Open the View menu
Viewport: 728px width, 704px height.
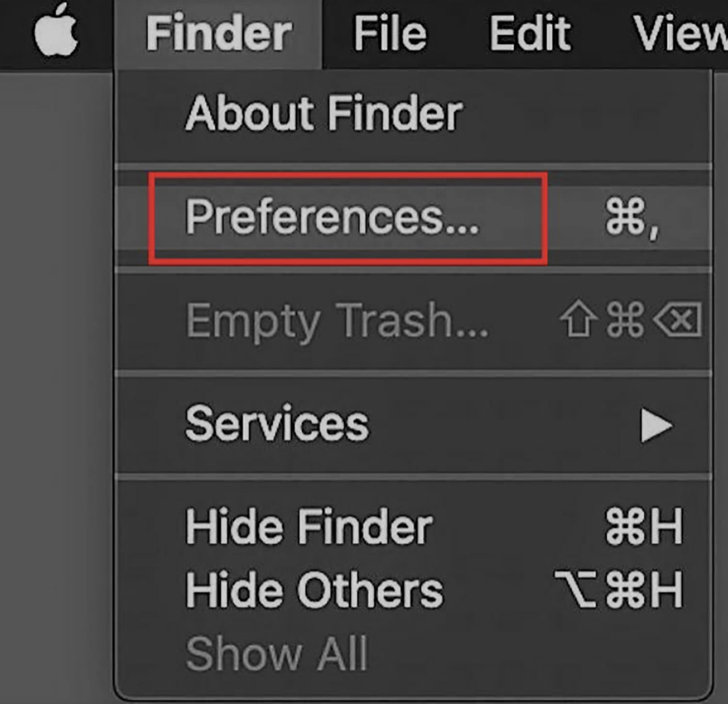click(679, 33)
